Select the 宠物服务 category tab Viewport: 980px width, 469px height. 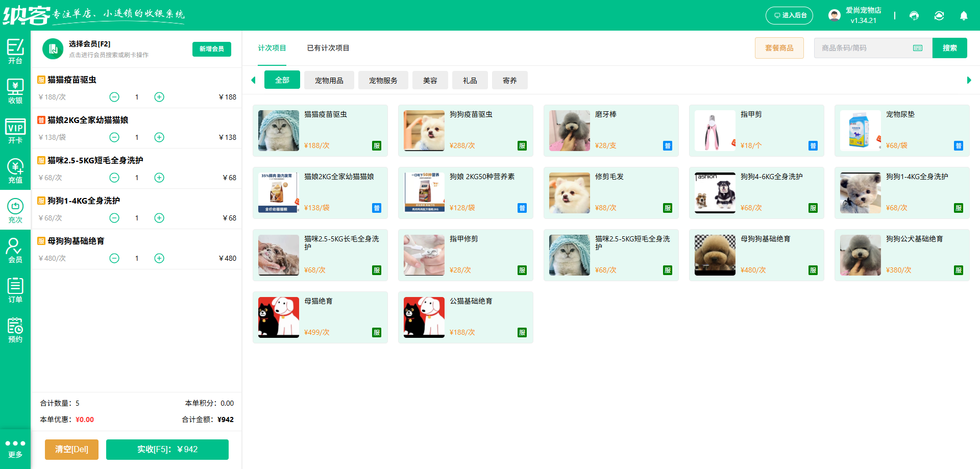point(383,80)
